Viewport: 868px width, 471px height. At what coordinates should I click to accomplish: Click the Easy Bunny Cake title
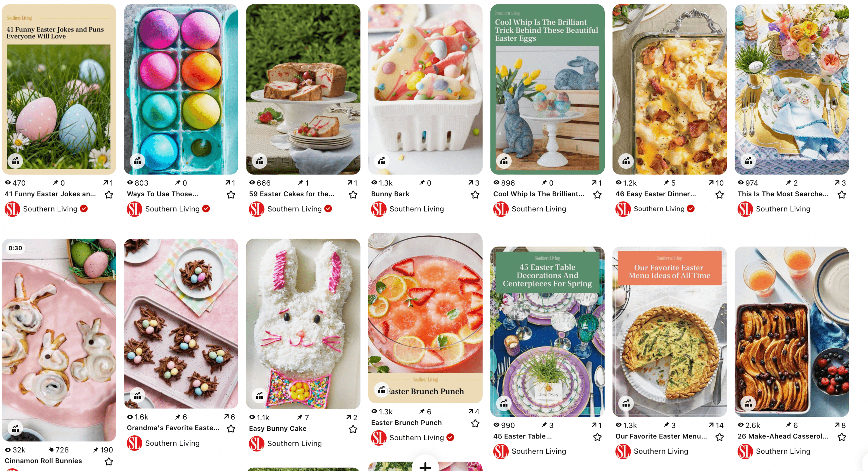278,428
